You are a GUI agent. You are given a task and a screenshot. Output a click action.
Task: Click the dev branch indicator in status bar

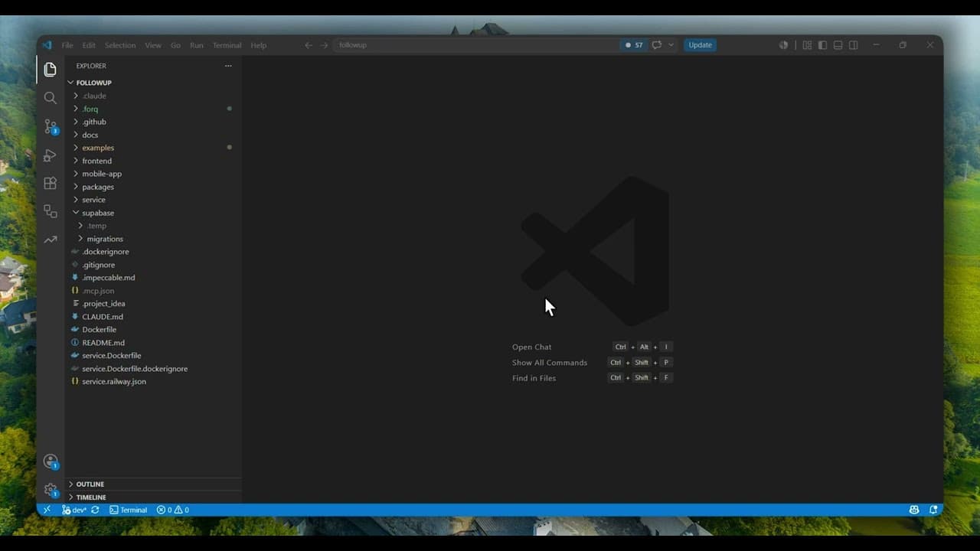coord(74,510)
